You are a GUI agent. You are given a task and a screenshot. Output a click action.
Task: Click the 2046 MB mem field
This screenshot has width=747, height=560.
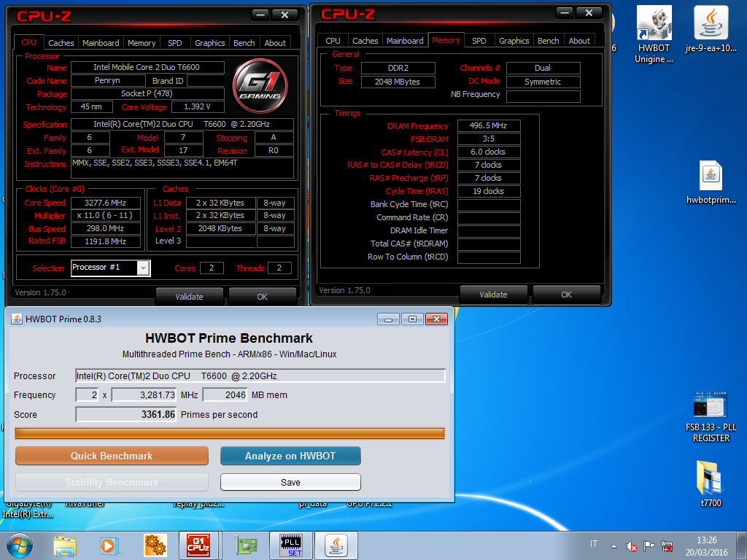tap(225, 394)
